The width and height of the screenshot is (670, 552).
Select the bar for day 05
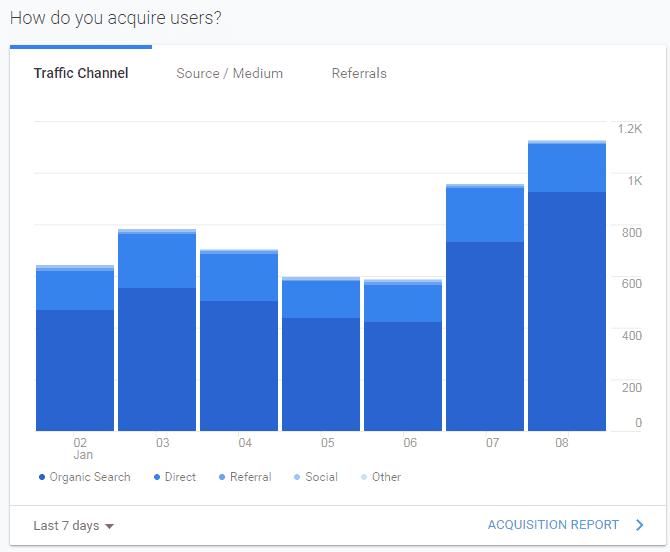[321, 354]
